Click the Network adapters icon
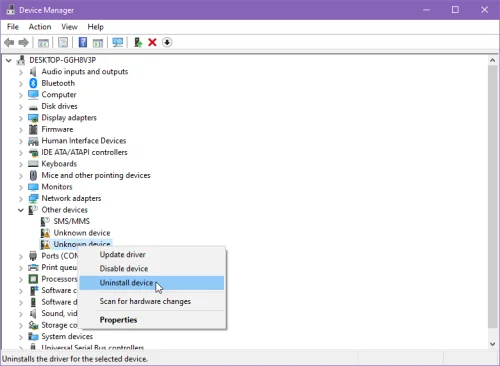This screenshot has width=500, height=366. (x=33, y=198)
